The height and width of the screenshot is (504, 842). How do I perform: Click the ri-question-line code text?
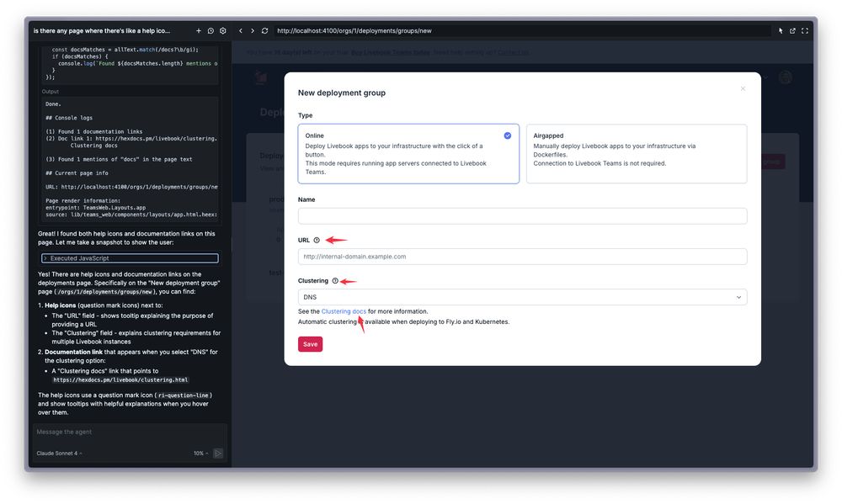pos(183,395)
